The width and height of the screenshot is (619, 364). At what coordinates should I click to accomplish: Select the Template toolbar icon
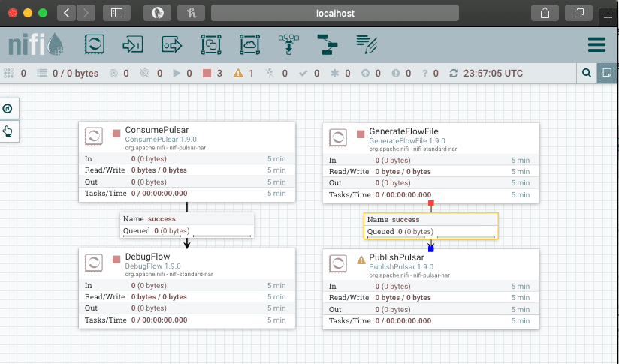(x=328, y=44)
